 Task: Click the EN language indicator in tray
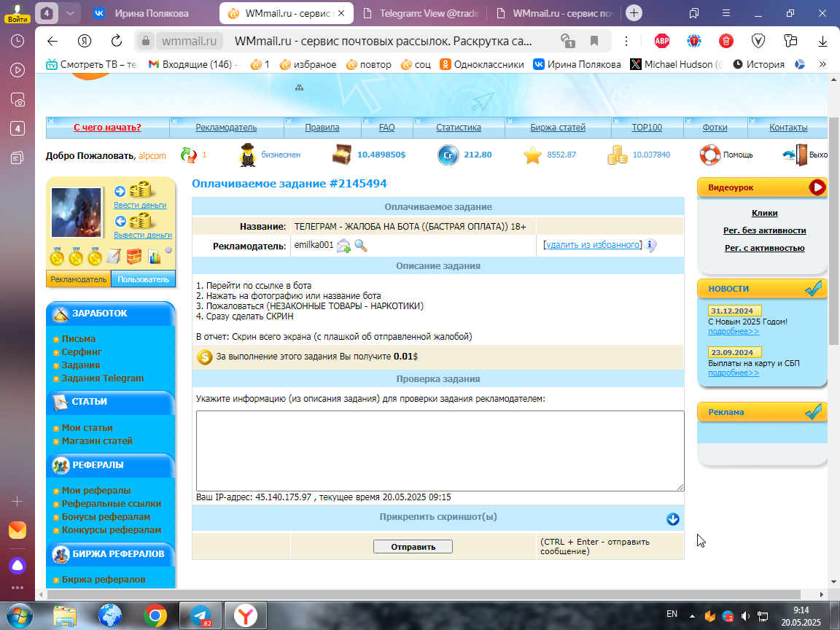point(672,614)
